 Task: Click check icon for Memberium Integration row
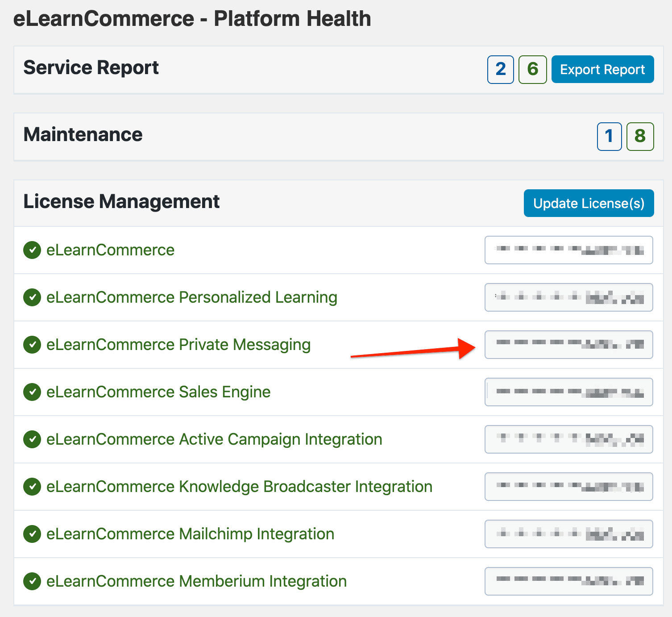click(x=32, y=581)
